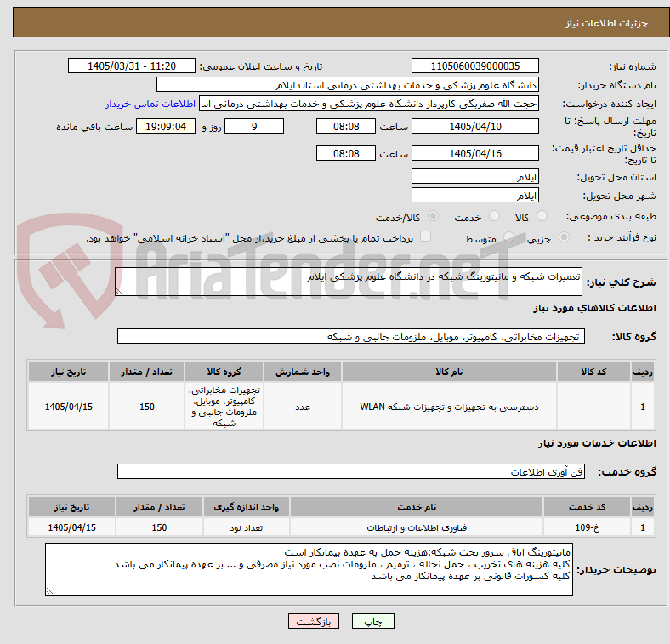
Task: Toggle the Islamic treasury payment checkbox
Action: (x=426, y=237)
